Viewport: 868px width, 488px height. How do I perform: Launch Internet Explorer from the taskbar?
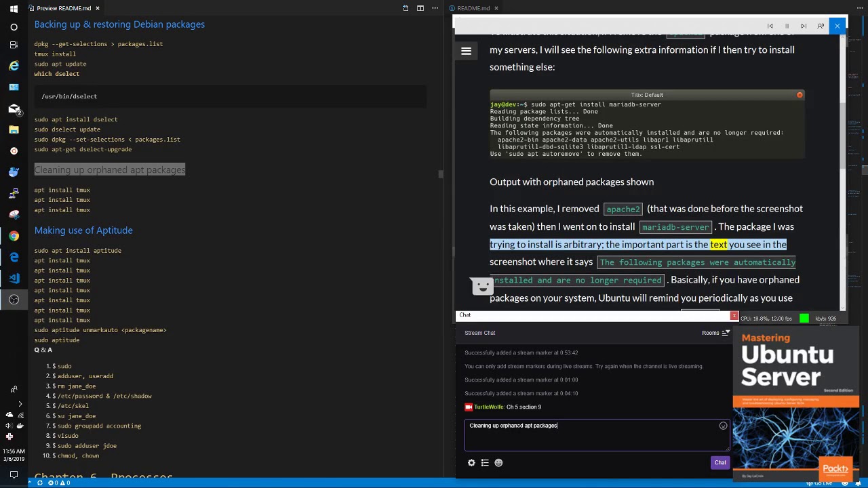(14, 66)
